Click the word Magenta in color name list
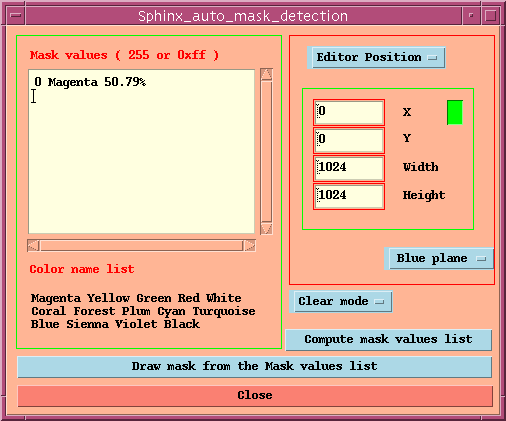506x421 pixels. coord(56,298)
